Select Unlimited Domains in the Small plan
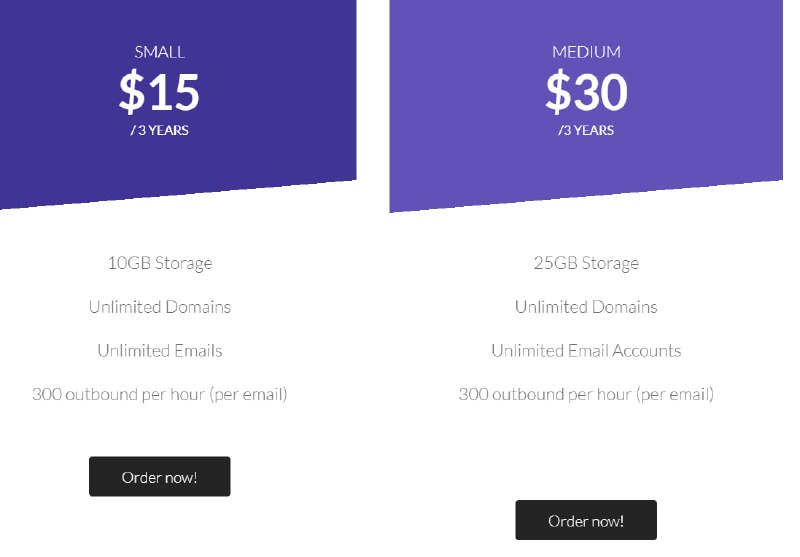The image size is (800, 557). (x=160, y=307)
